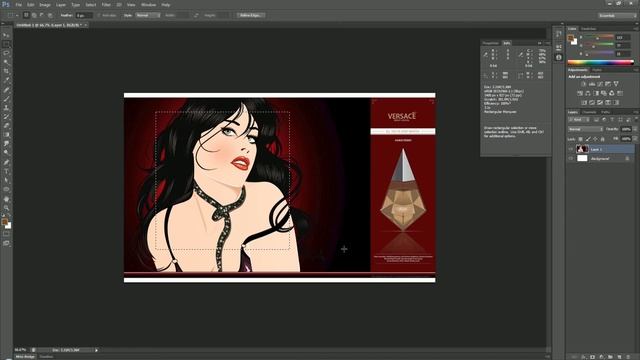
Task: Select the Layer 1 thumbnail
Action: [x=582, y=149]
